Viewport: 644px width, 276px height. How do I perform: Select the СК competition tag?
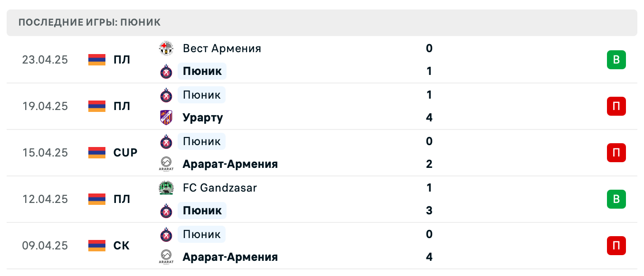[x=122, y=245]
